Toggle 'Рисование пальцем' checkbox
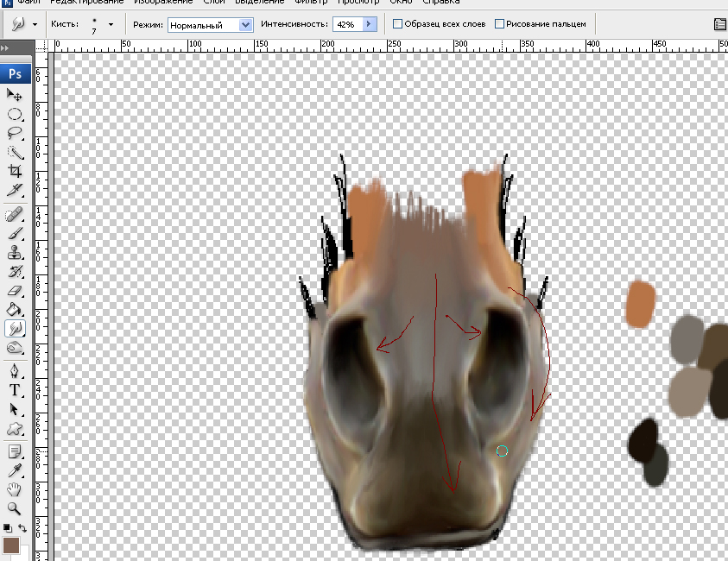Viewport: 728px width, 561px height. pos(500,24)
